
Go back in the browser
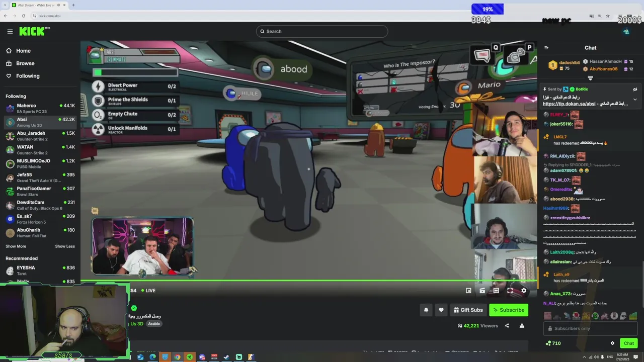click(6, 16)
